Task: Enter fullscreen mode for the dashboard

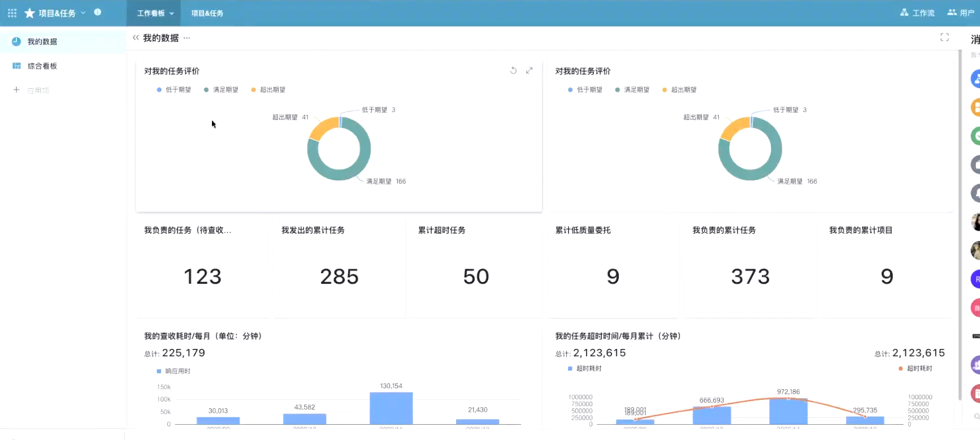Action: tap(944, 37)
